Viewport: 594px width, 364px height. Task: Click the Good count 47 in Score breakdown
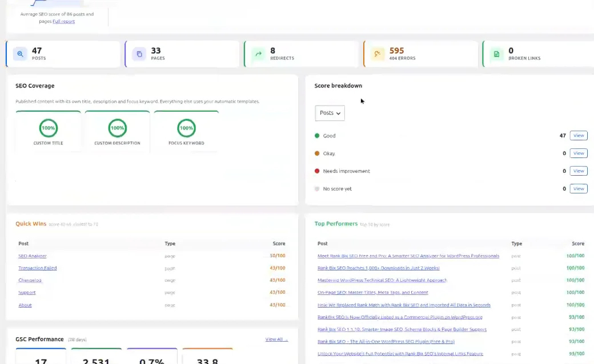click(x=563, y=135)
